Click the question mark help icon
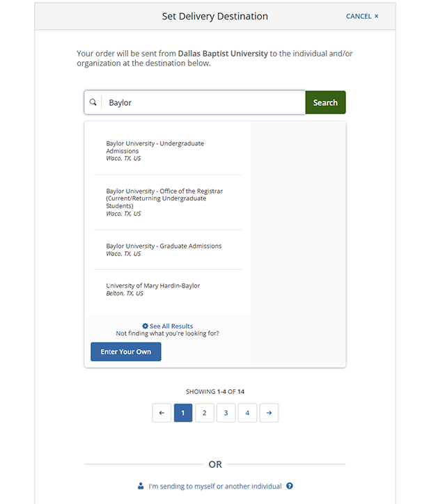This screenshot has height=504, width=438. pyautogui.click(x=290, y=486)
